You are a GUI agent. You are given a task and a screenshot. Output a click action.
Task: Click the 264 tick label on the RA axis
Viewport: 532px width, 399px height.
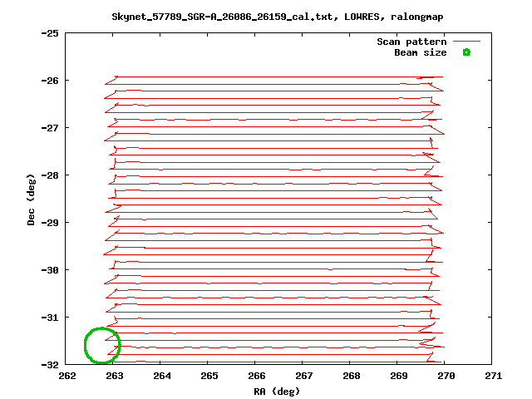click(161, 376)
